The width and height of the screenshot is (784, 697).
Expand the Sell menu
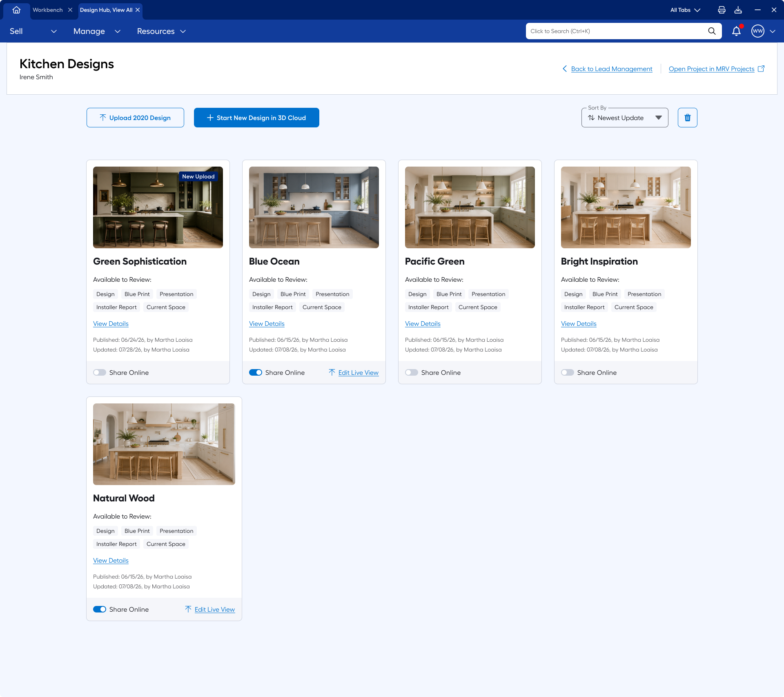point(33,31)
